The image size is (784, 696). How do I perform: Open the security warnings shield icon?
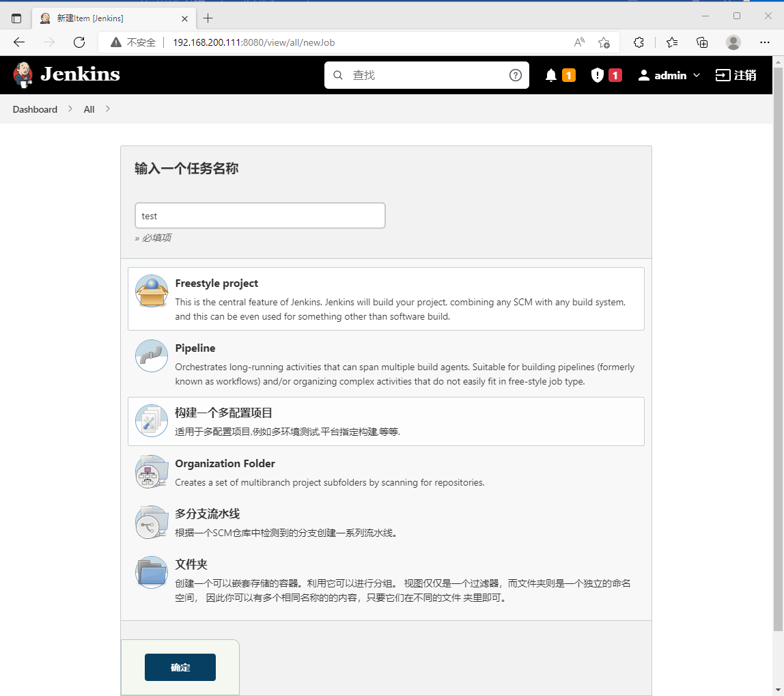598,75
